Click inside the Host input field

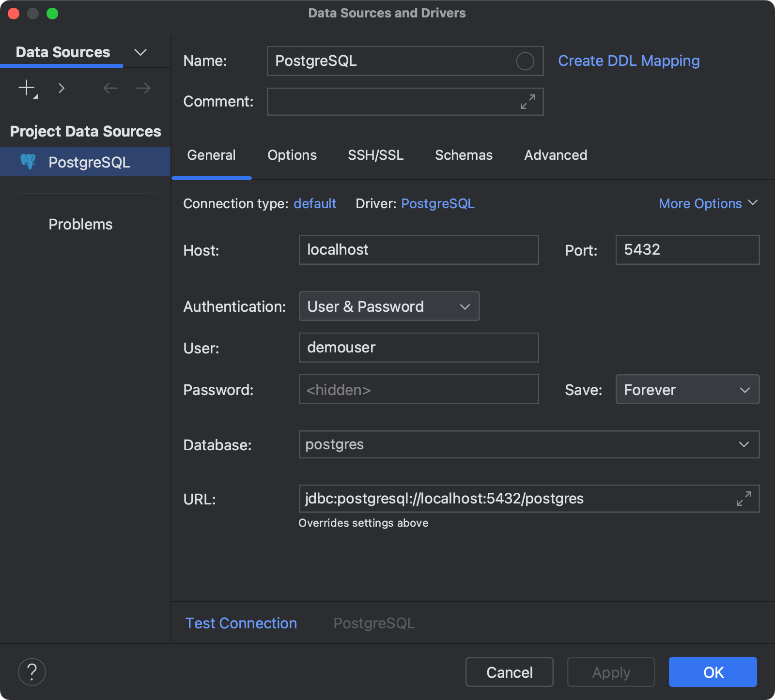pos(418,250)
